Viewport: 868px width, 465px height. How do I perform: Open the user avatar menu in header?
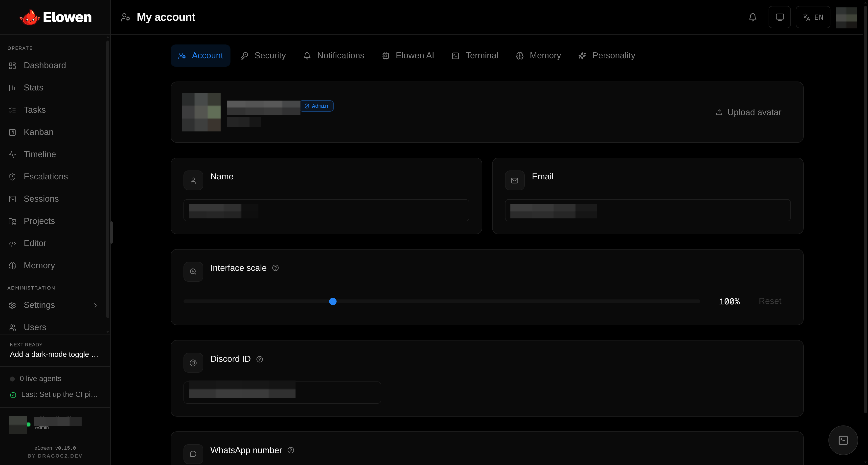(x=846, y=18)
